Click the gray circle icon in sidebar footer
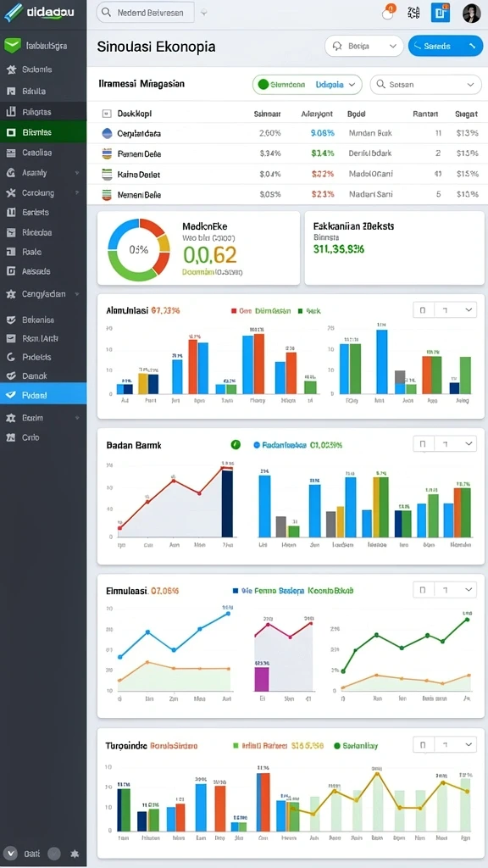This screenshot has height=868, width=488. click(54, 854)
